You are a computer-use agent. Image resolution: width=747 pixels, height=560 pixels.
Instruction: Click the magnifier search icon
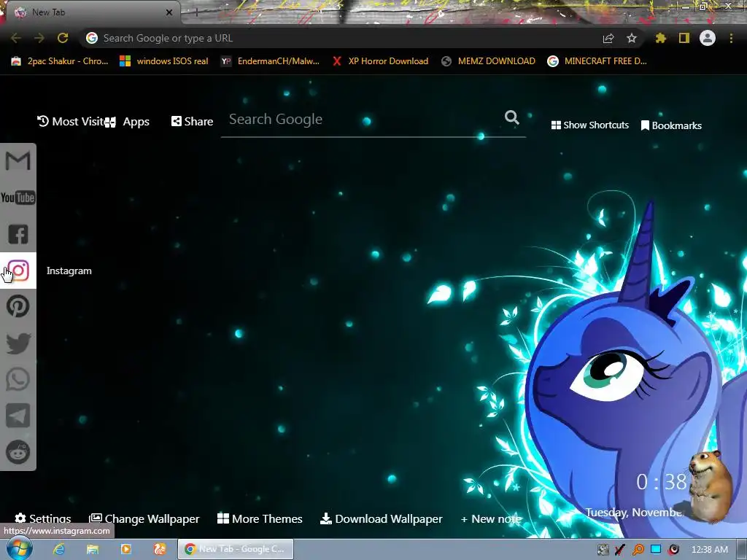point(511,117)
